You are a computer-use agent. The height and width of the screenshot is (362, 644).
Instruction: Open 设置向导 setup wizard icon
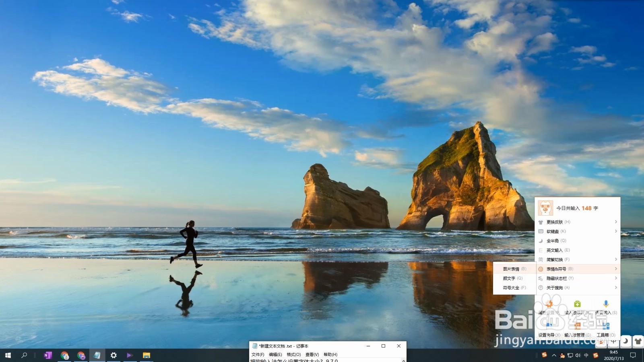[549, 325]
